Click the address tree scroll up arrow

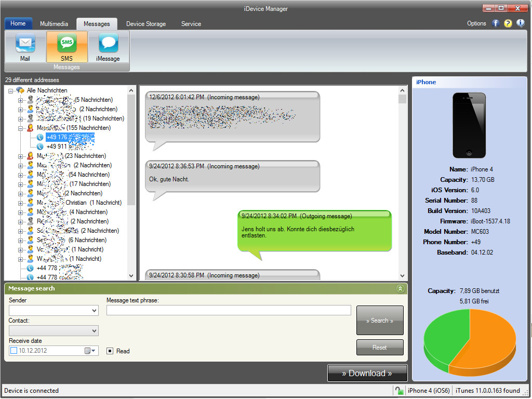pos(131,90)
